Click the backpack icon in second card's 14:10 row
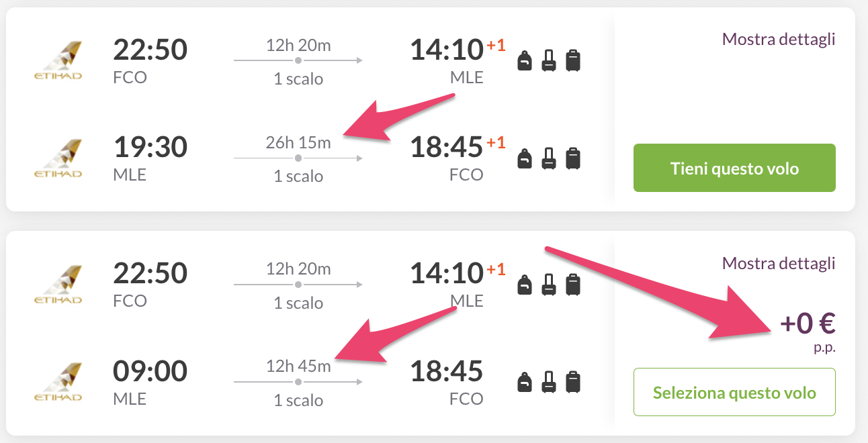This screenshot has height=443, width=868. (x=525, y=285)
